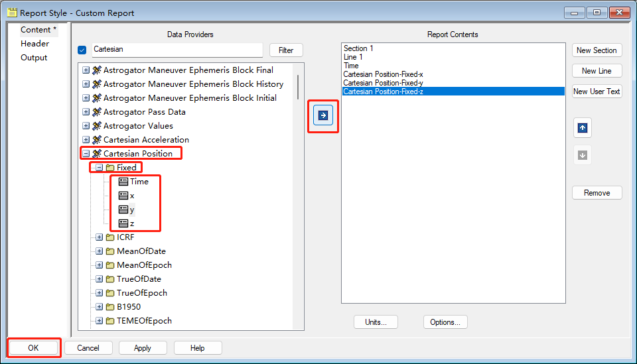Uncheck the filter checkbox beside Cartesian

tap(82, 50)
